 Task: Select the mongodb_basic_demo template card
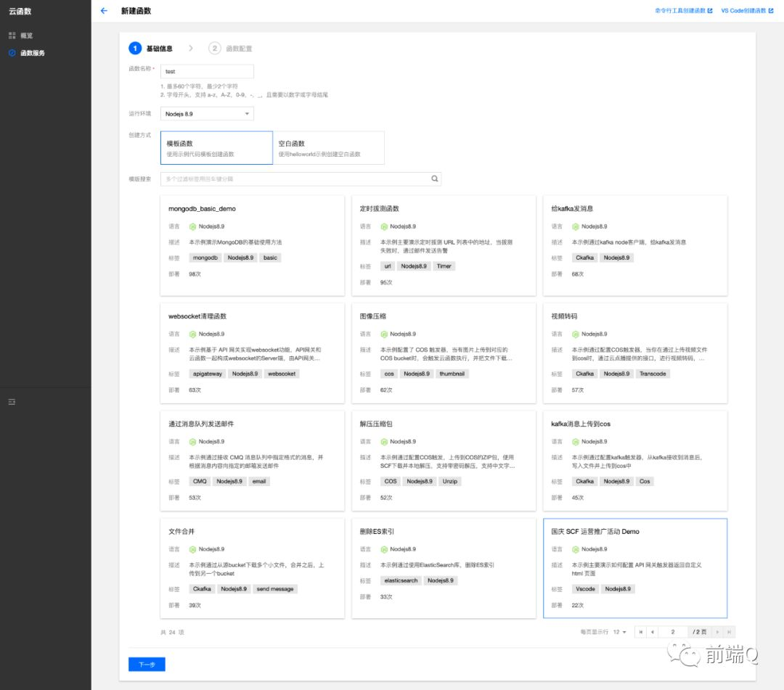click(x=253, y=246)
